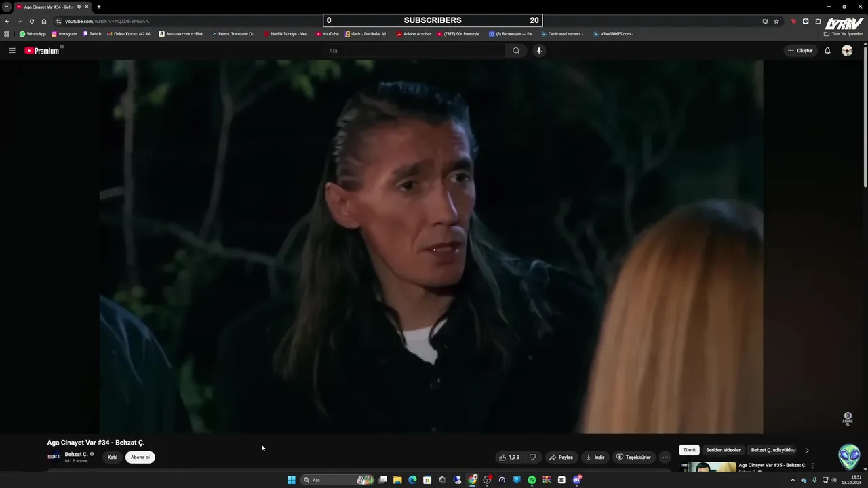Click the İndir download button

coord(595,457)
